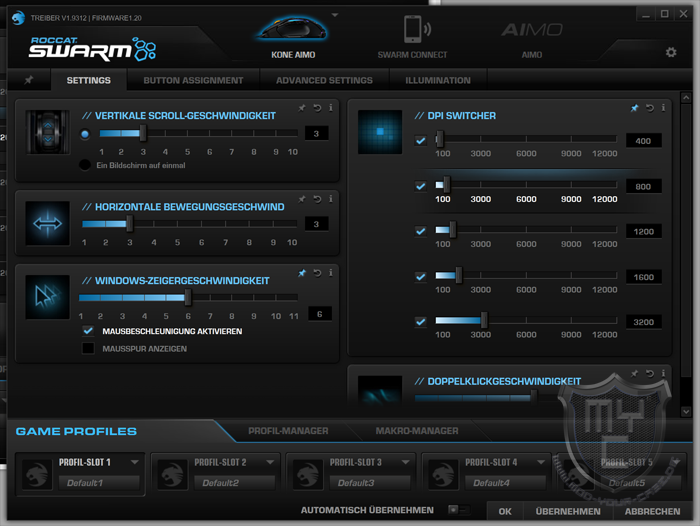Expand Profil-Slot 2 dropdown arrow
The height and width of the screenshot is (526, 700).
pyautogui.click(x=270, y=462)
